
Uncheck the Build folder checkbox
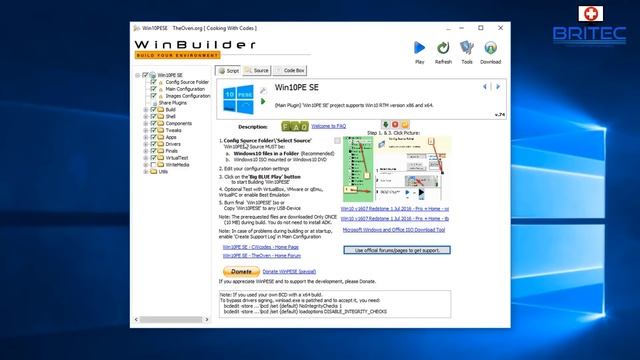(153, 109)
